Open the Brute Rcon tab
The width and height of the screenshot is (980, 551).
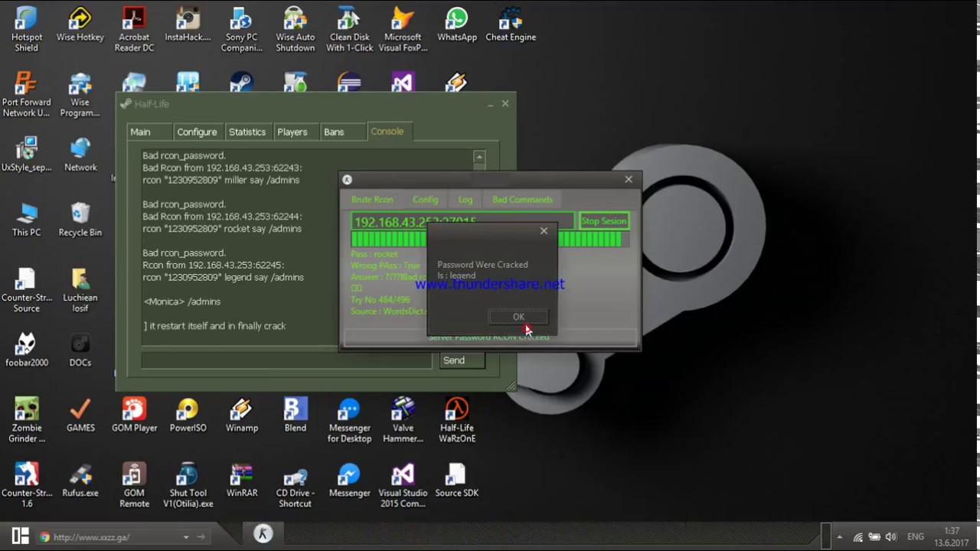pos(372,199)
